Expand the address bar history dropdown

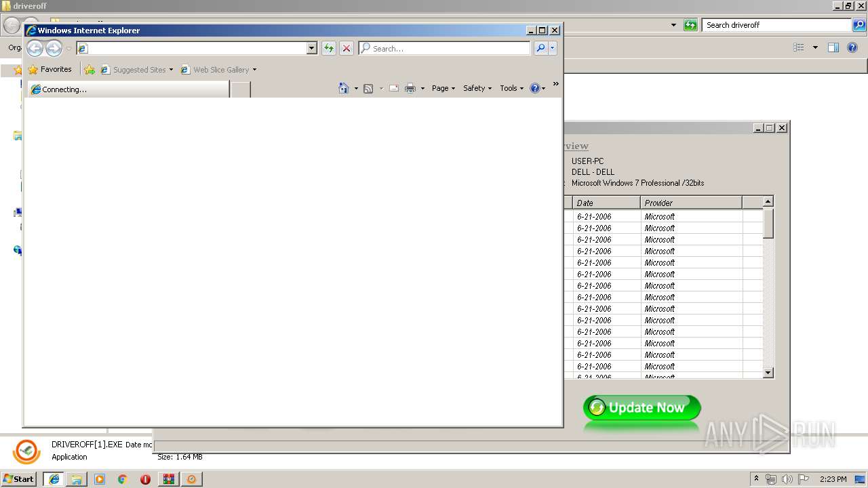[312, 48]
